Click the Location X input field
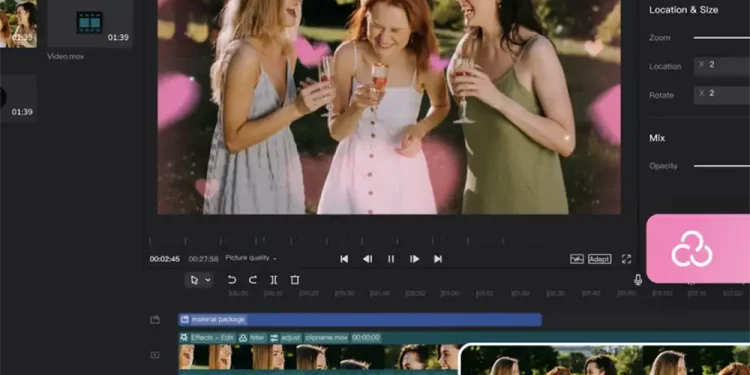This screenshot has width=750, height=375. pos(722,66)
